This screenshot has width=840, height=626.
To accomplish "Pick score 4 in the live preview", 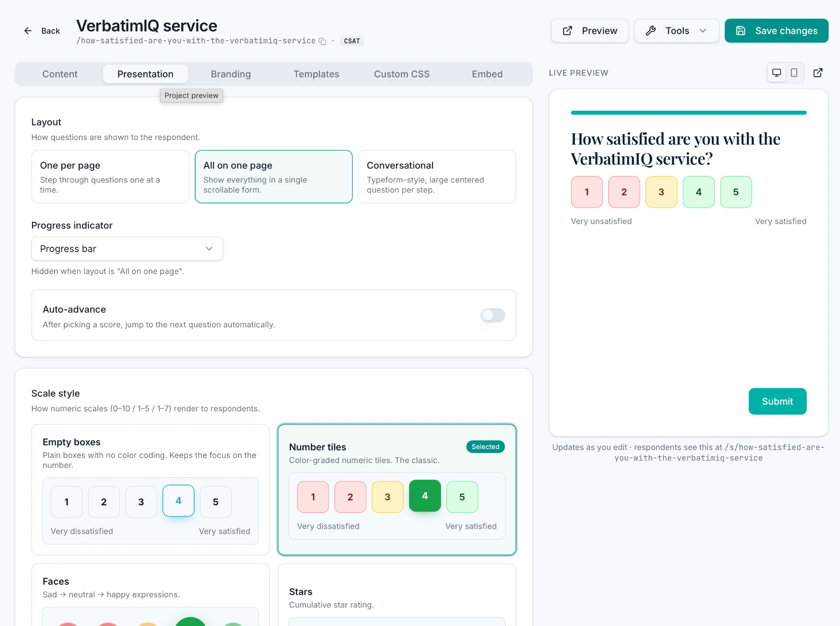I will click(x=699, y=192).
